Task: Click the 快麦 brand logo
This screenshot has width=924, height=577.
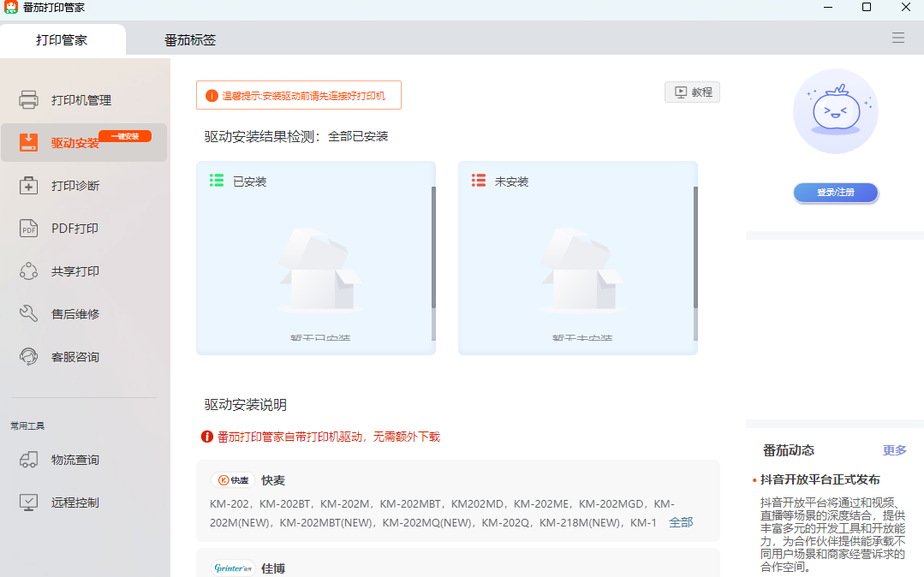Action: (232, 479)
